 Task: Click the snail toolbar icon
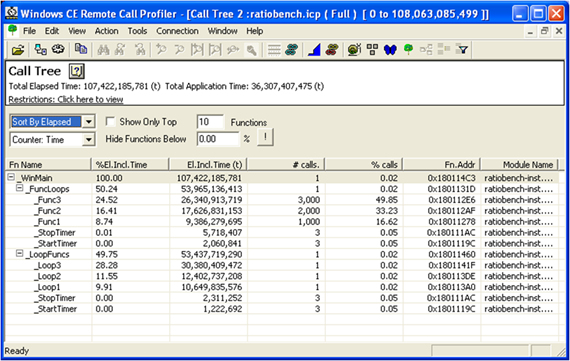(x=354, y=49)
